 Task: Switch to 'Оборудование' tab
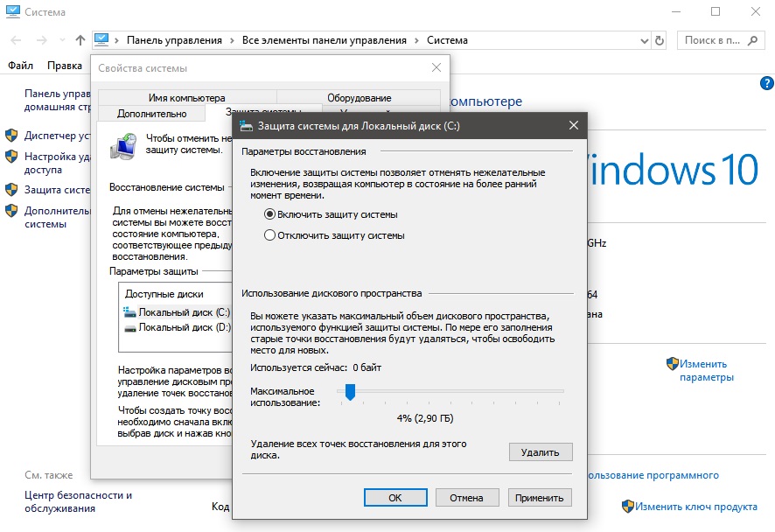[x=359, y=97]
